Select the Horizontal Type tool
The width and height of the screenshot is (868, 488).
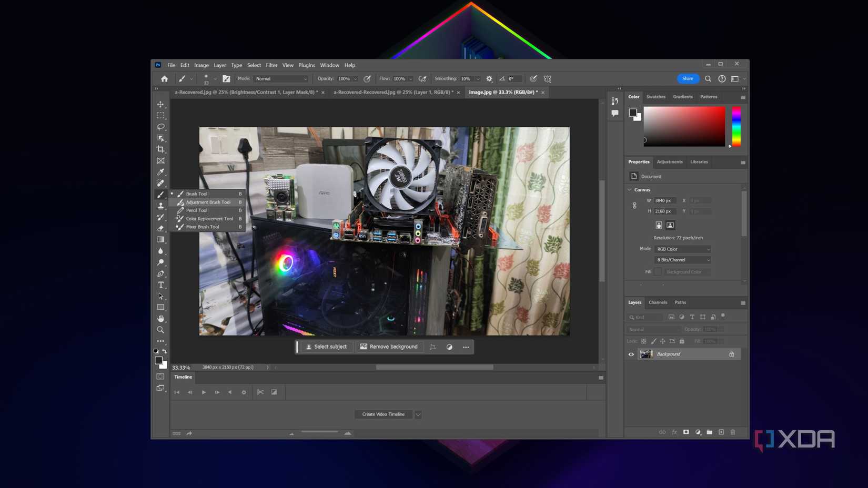tap(160, 285)
